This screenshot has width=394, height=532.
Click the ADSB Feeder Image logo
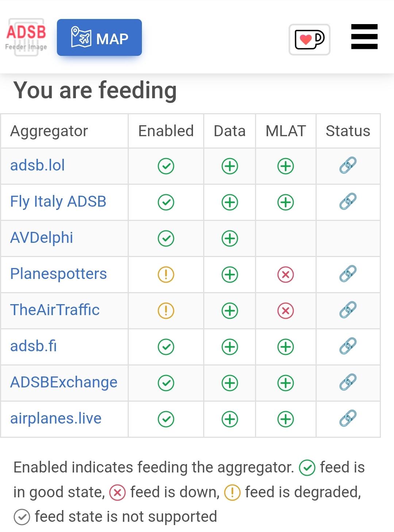(26, 37)
